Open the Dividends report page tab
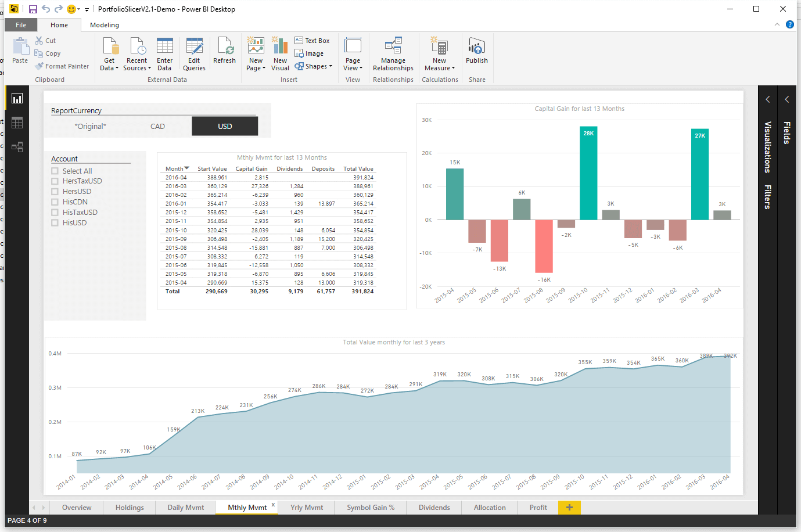The image size is (801, 532). (x=434, y=508)
